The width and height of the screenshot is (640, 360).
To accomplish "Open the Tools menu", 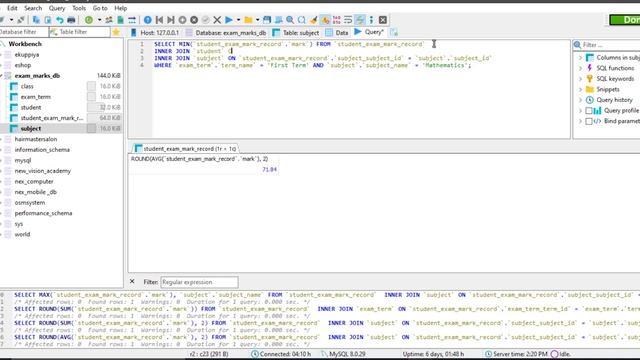I will [x=79, y=8].
